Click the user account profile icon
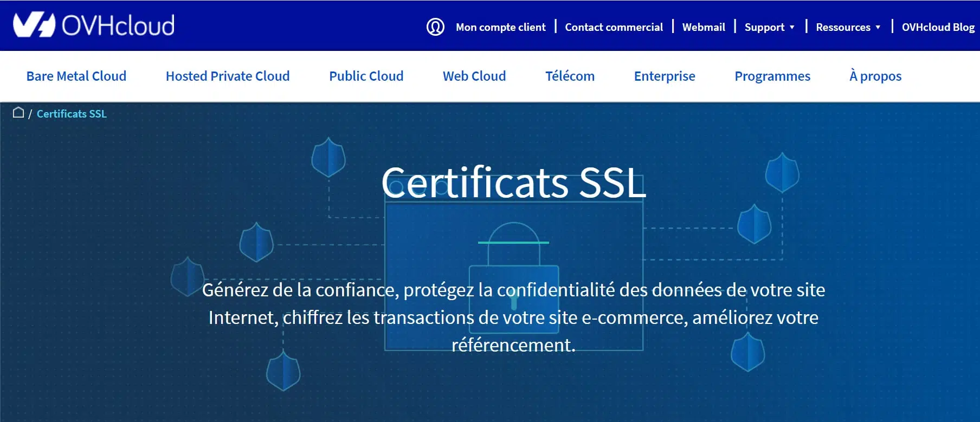The height and width of the screenshot is (422, 980). [435, 27]
